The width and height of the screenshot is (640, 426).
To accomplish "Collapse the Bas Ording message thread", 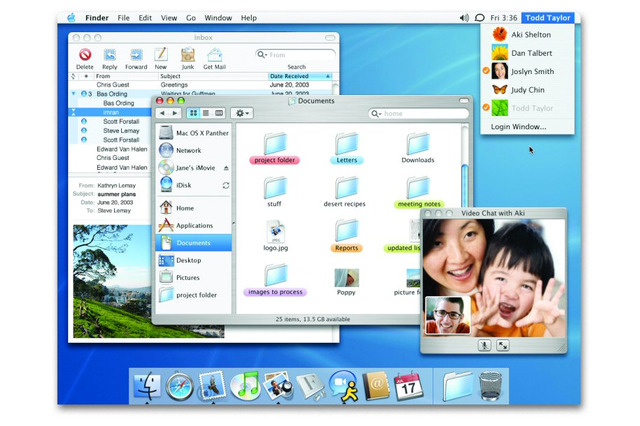I will coord(74,93).
